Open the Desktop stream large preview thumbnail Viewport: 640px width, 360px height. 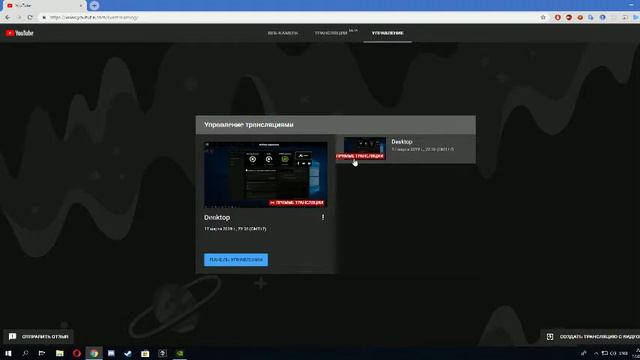click(266, 175)
